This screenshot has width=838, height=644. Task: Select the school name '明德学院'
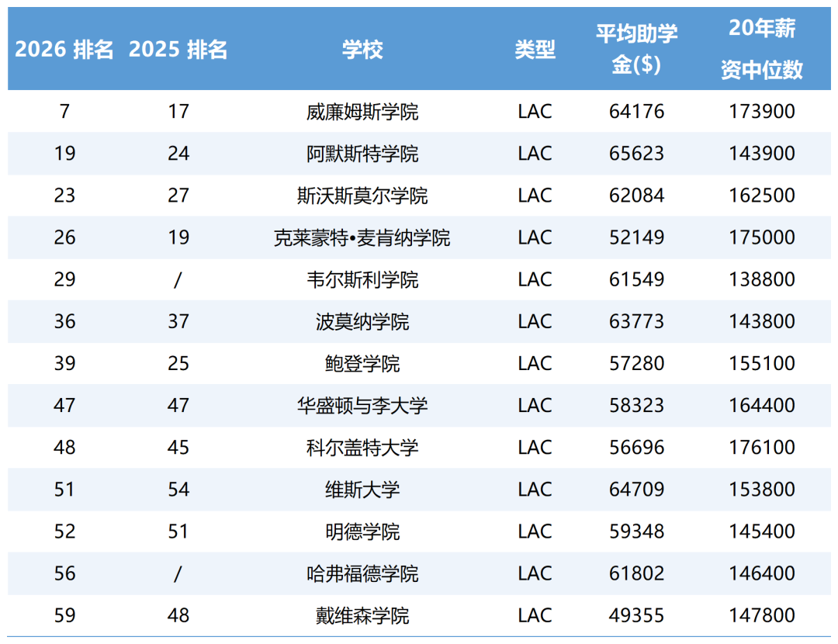click(x=362, y=531)
